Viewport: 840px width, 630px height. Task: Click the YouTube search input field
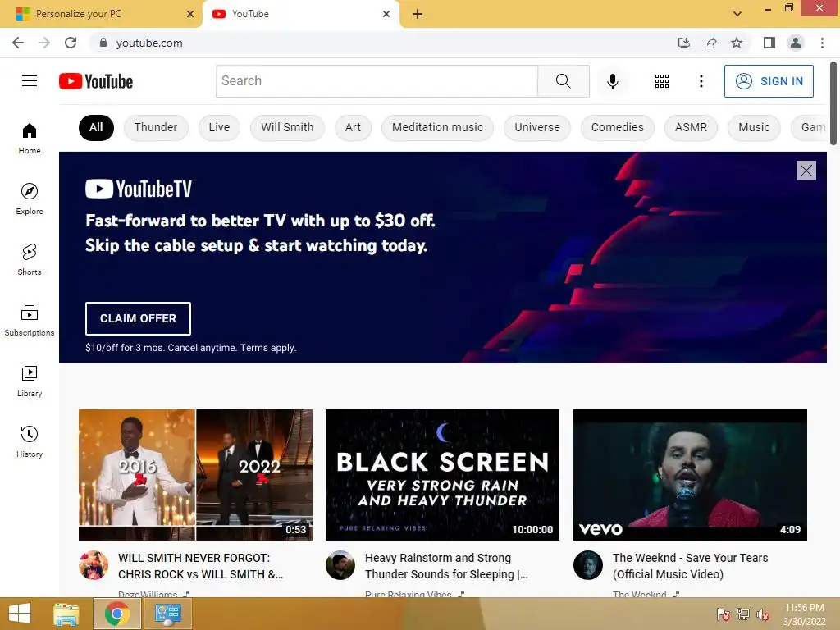point(377,81)
